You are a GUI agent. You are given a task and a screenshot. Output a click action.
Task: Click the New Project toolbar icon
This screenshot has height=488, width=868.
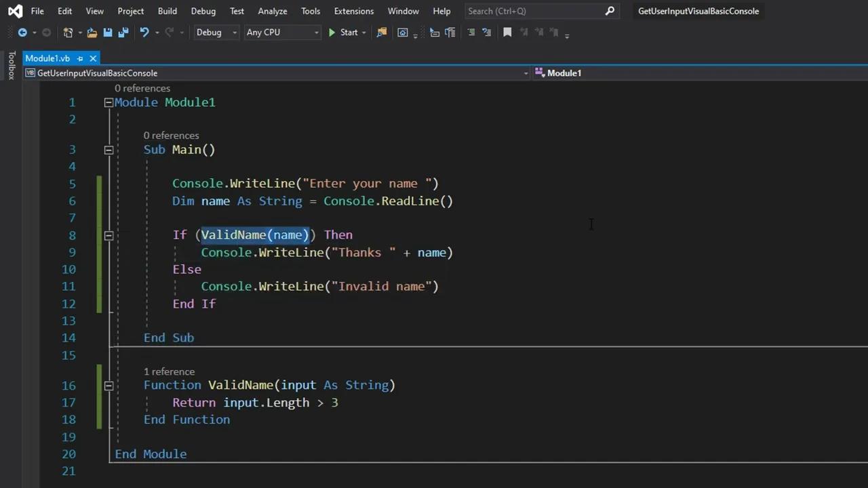coord(68,33)
